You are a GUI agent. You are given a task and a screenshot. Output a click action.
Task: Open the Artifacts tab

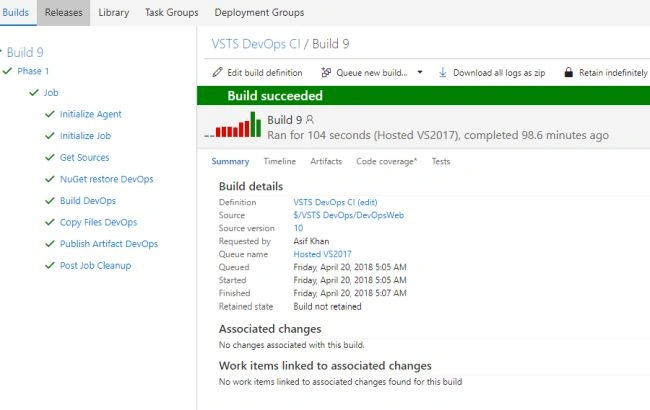(x=326, y=161)
